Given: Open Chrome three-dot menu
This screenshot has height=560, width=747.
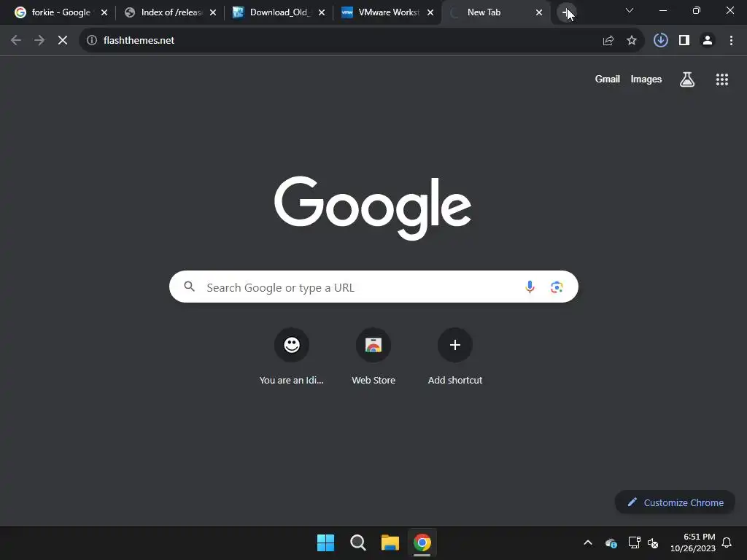Looking at the screenshot, I should pyautogui.click(x=731, y=41).
